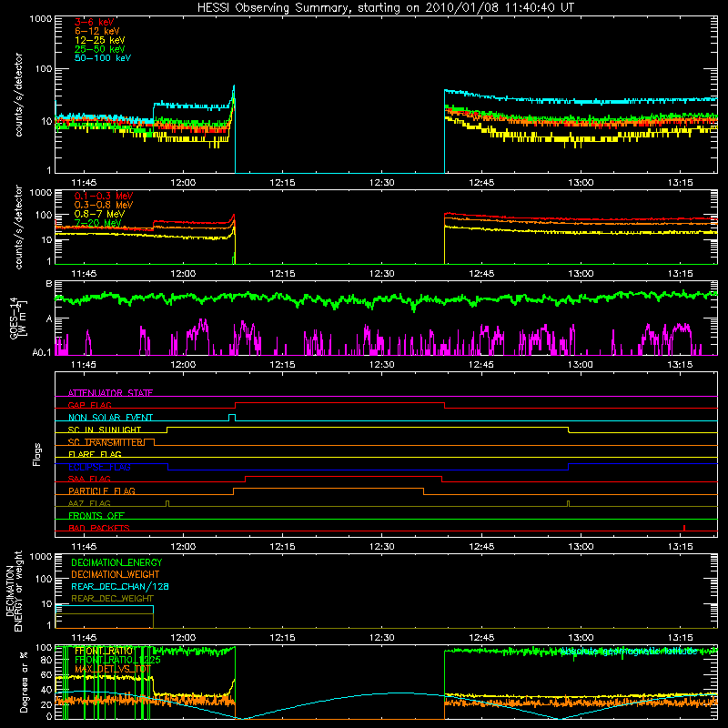Select the 3-6 keV legend label
Viewport: 728px width, 728px height.
coord(94,22)
